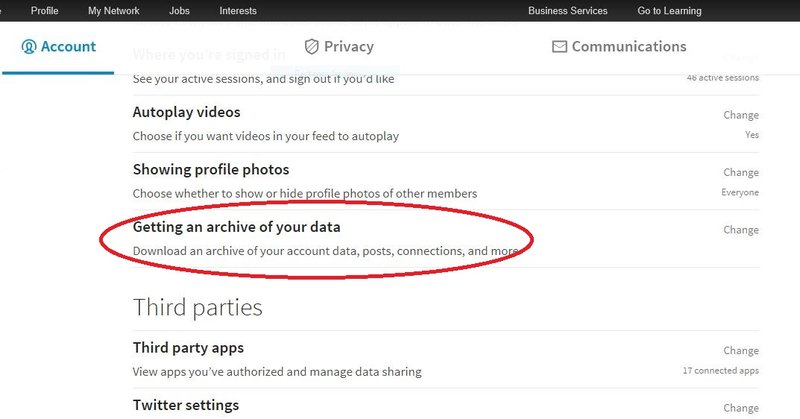Viewport: 800px width, 419px height.
Task: Click the Go to Learning link
Action: (x=669, y=11)
